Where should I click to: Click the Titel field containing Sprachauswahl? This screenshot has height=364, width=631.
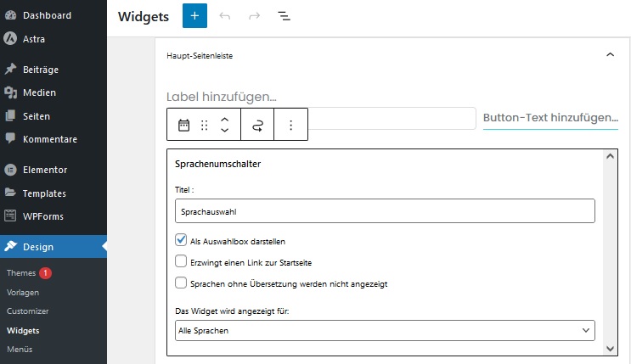pos(385,210)
